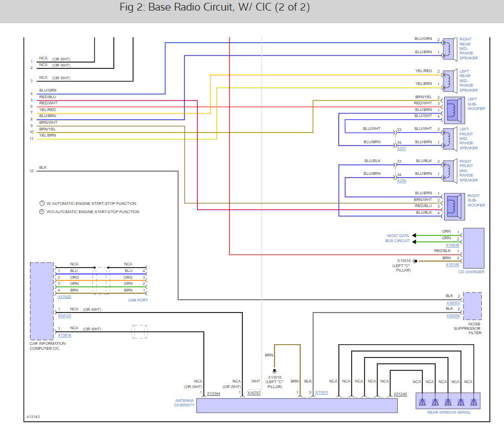The width and height of the screenshot is (504, 432).
Task: Click the circled 1 start-stop legend symbol
Action: (42, 203)
